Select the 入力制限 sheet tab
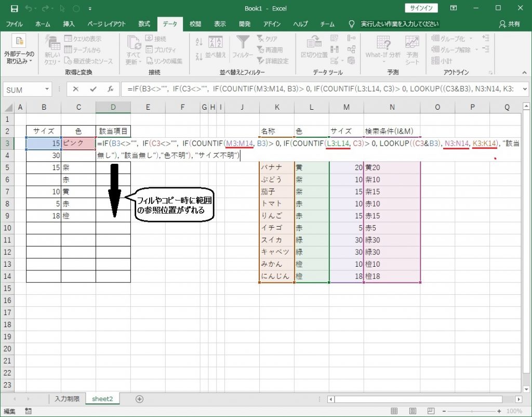Viewport: 532px width, 417px height. pos(67,399)
